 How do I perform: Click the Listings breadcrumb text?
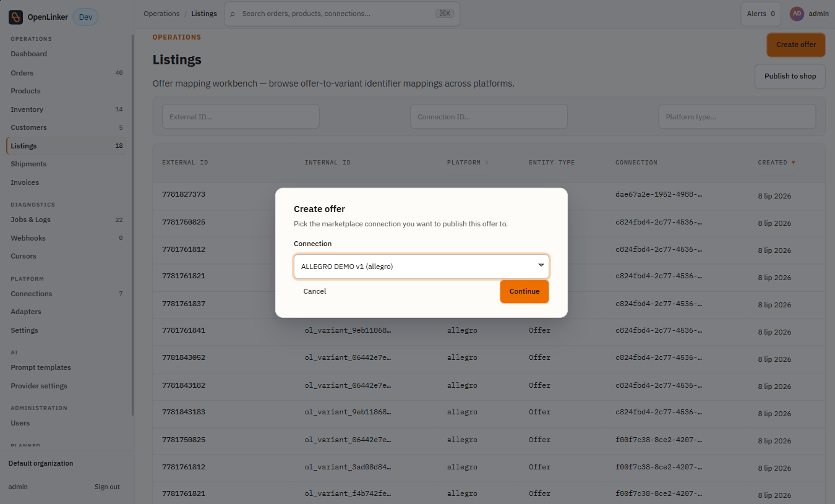coord(204,14)
